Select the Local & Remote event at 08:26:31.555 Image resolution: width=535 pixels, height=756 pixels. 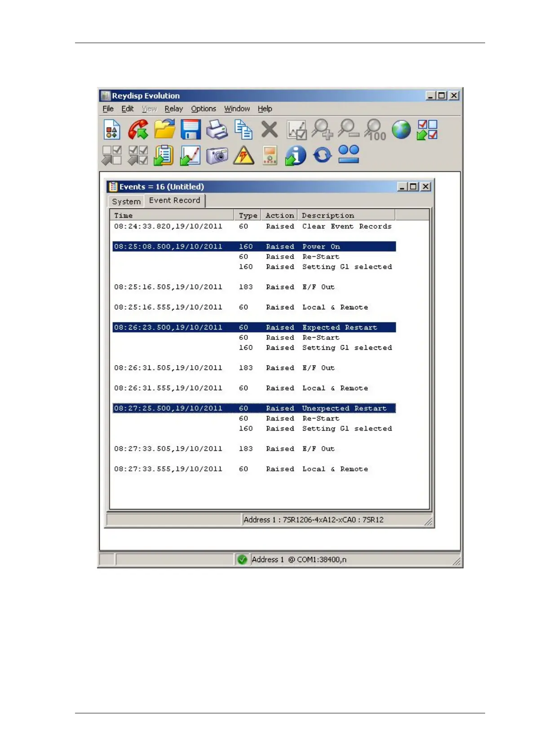pos(254,388)
